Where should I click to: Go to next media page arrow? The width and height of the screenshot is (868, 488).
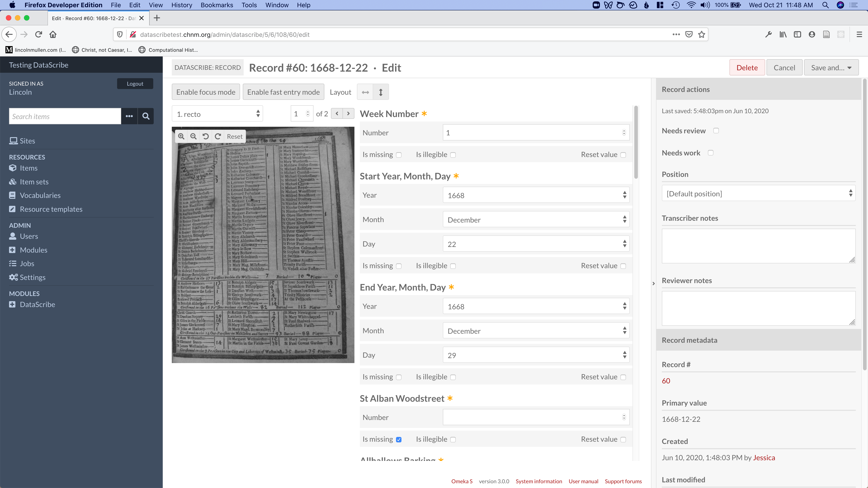click(348, 113)
